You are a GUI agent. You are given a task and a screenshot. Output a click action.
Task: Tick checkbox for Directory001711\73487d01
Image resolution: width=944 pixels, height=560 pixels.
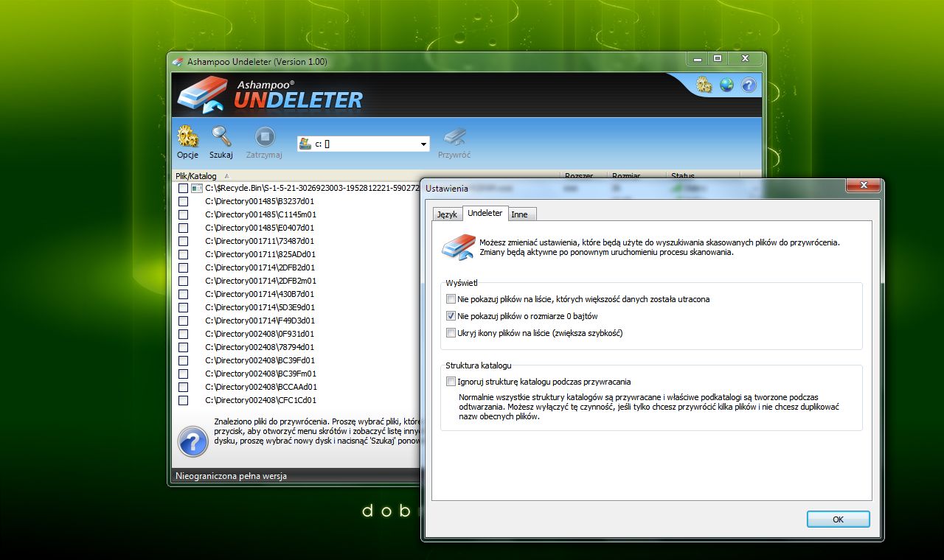183,241
